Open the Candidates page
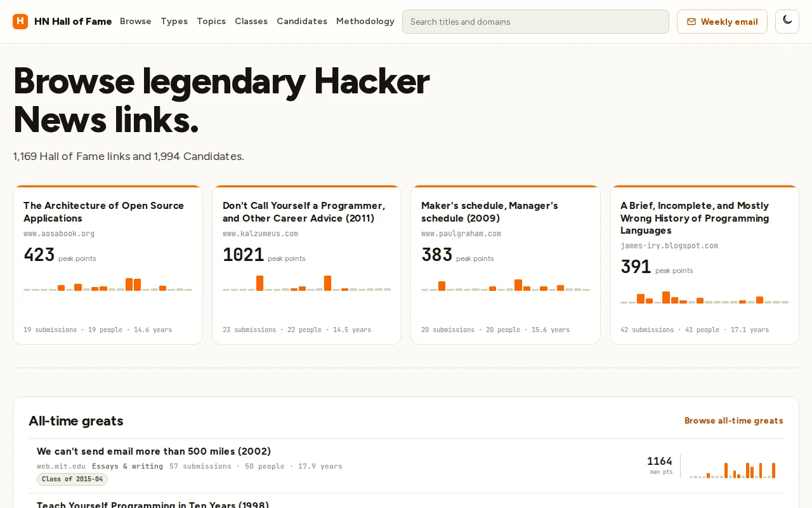Image resolution: width=812 pixels, height=508 pixels. (x=302, y=22)
